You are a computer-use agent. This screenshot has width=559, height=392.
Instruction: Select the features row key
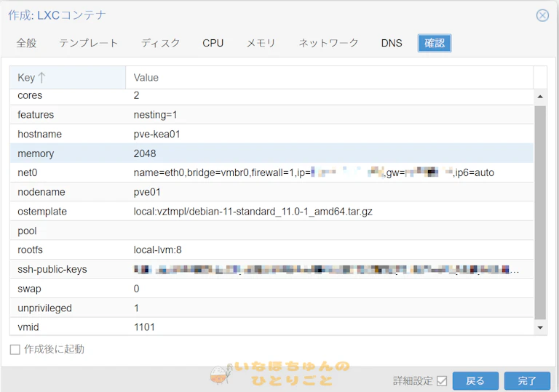(x=36, y=115)
